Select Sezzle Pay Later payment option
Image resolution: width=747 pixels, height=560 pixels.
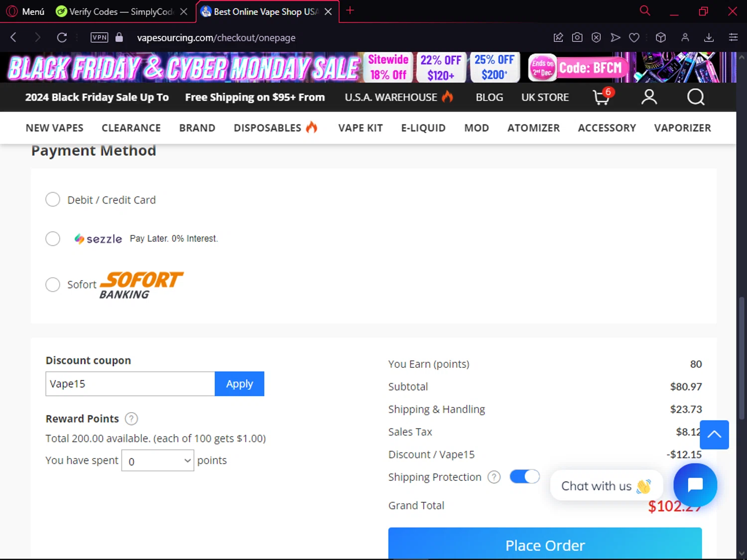[x=53, y=238]
